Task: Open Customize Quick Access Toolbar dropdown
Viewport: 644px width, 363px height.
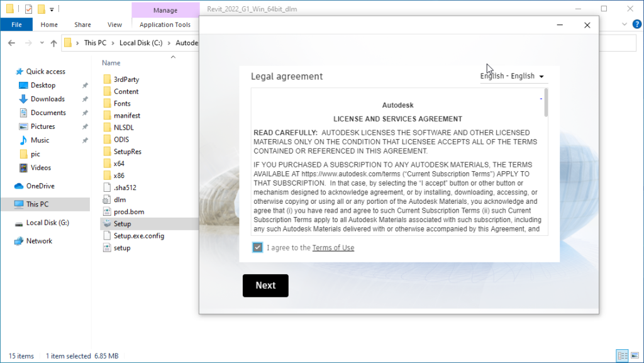Action: tap(52, 9)
